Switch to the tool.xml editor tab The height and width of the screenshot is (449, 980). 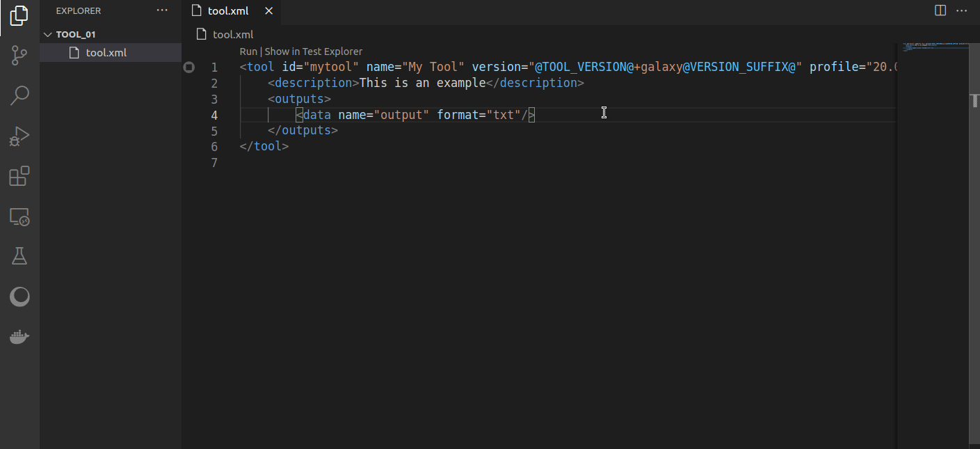(227, 10)
